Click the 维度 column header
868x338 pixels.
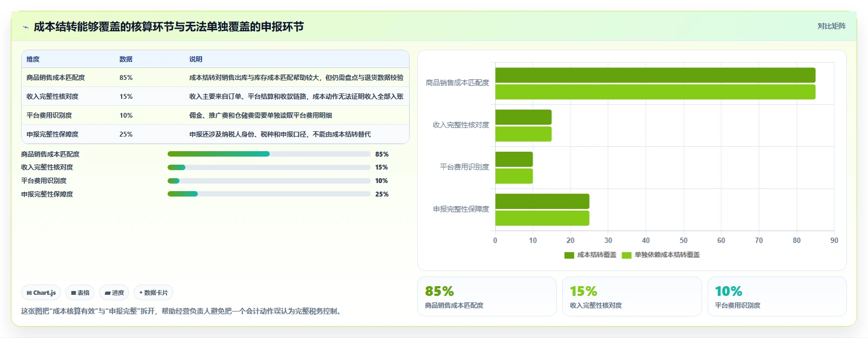[x=33, y=59]
